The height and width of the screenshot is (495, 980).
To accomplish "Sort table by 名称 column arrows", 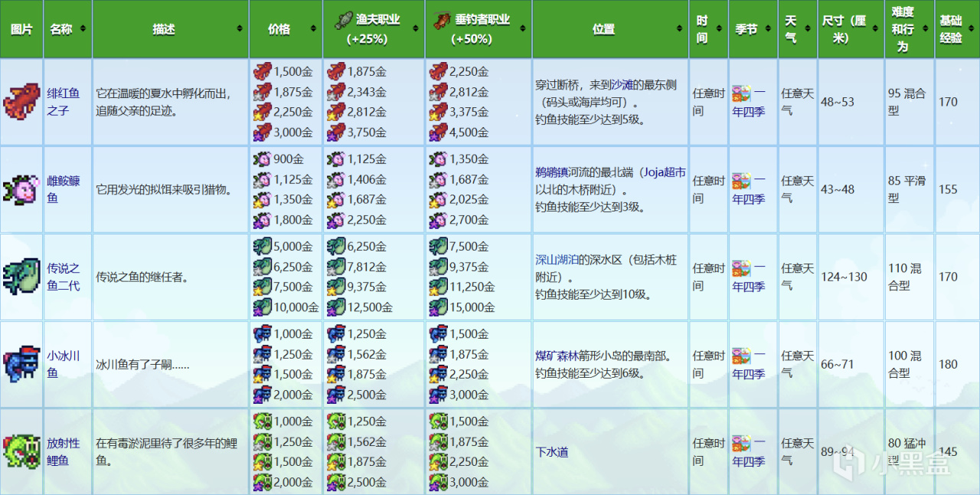I will [83, 29].
